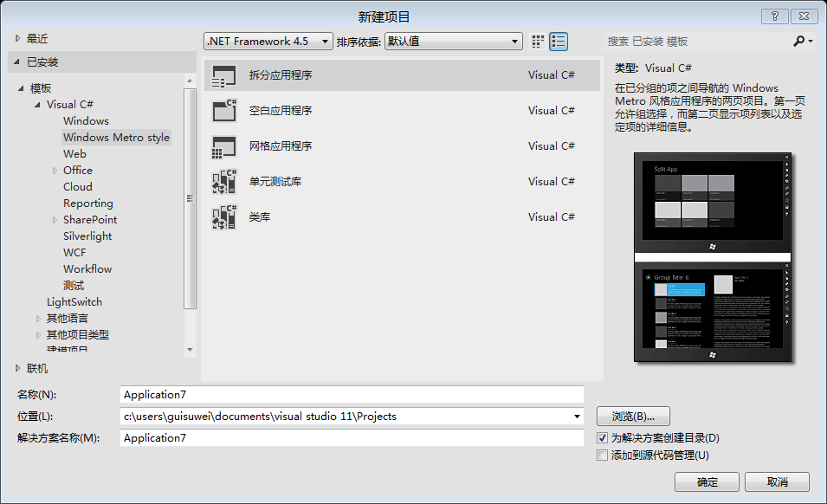Click the 类库 template icon
Screen dimensions: 827x504
[224, 217]
